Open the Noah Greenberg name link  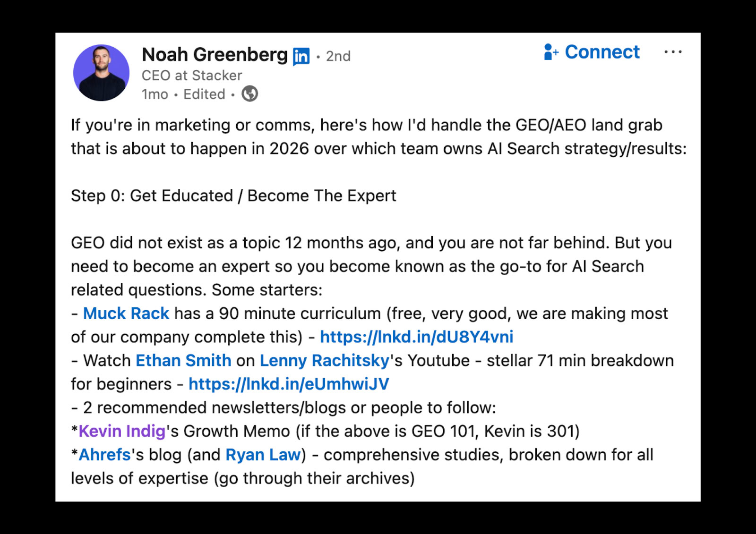(x=215, y=55)
